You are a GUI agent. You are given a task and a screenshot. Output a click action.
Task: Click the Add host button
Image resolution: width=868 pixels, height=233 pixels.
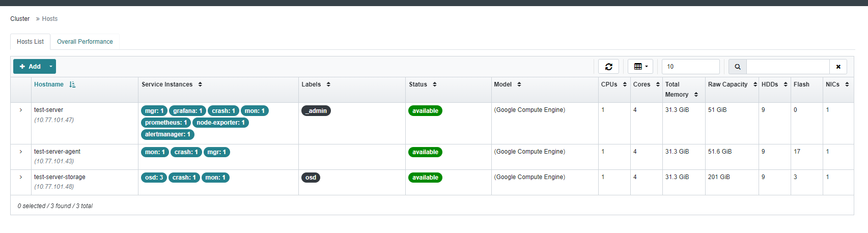tap(30, 67)
